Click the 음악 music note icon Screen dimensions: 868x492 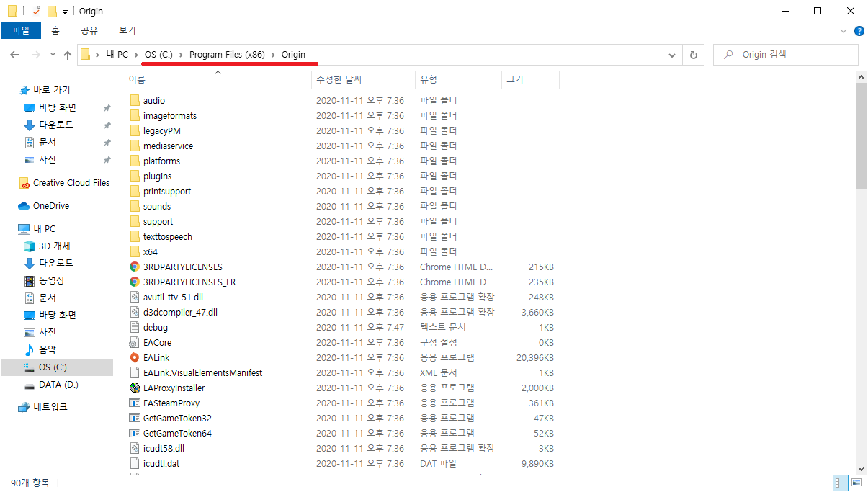(x=30, y=349)
